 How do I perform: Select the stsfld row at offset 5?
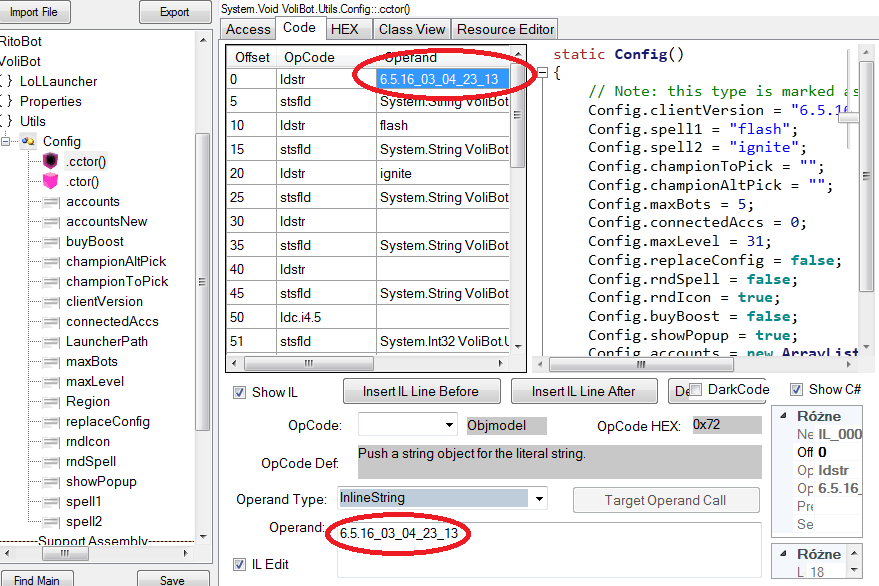(368, 102)
